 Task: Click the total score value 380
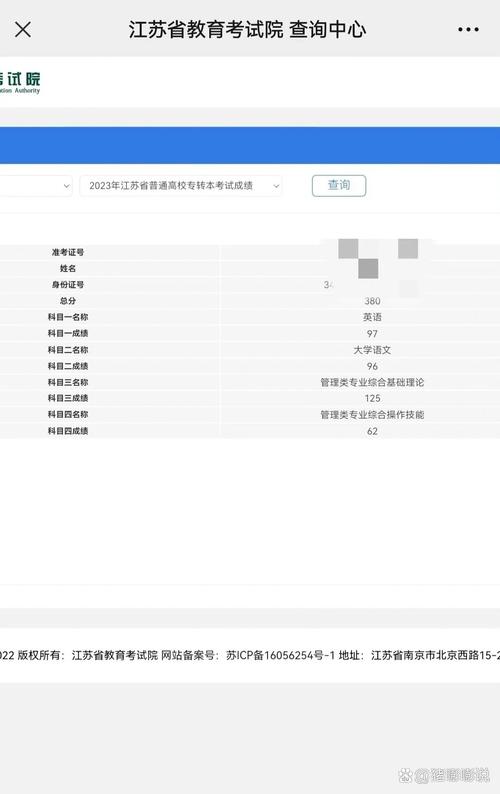pos(372,301)
